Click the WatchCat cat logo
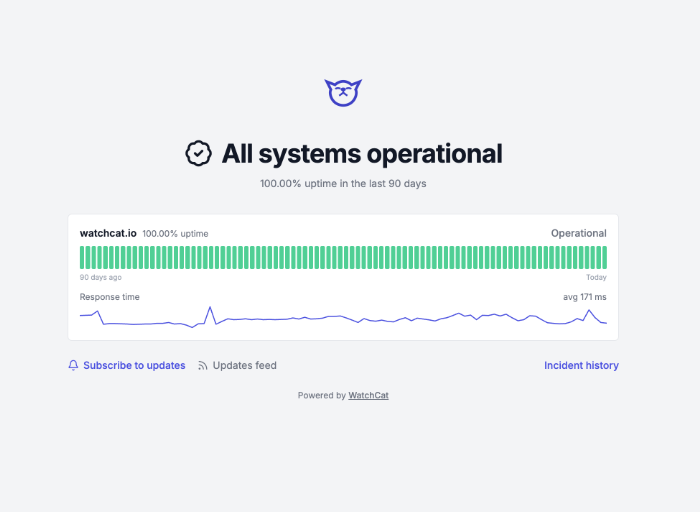700x512 pixels. click(x=343, y=93)
